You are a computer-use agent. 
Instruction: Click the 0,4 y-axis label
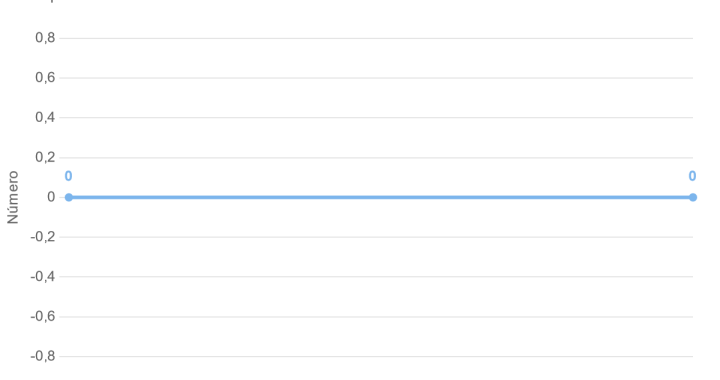[45, 117]
